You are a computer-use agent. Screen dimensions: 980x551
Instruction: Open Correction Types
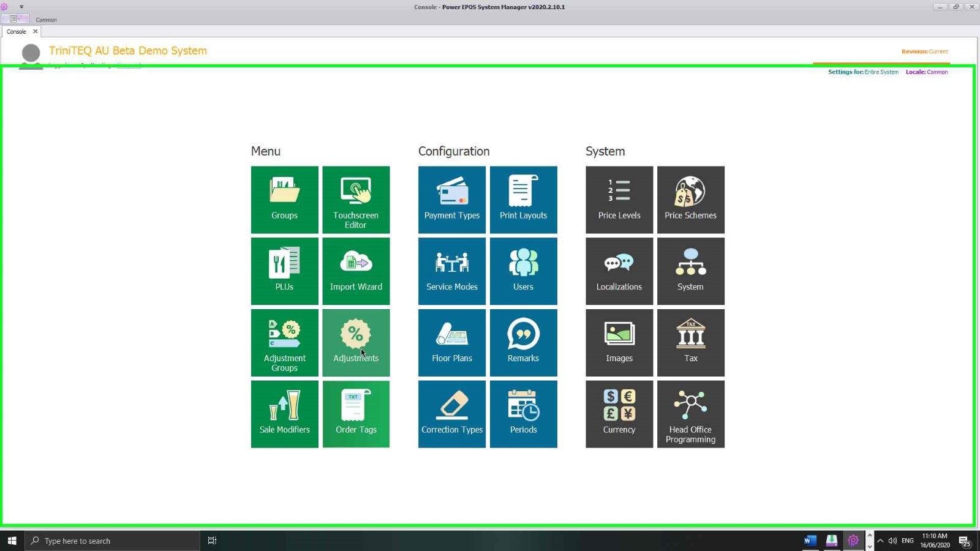pyautogui.click(x=452, y=414)
